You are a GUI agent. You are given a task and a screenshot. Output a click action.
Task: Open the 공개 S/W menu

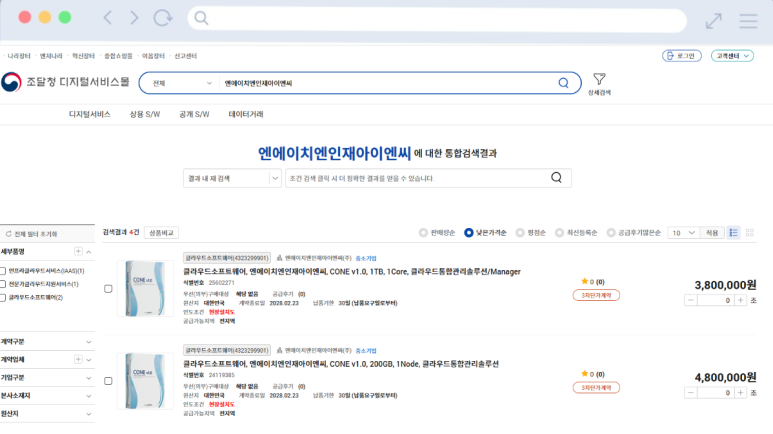coord(194,114)
